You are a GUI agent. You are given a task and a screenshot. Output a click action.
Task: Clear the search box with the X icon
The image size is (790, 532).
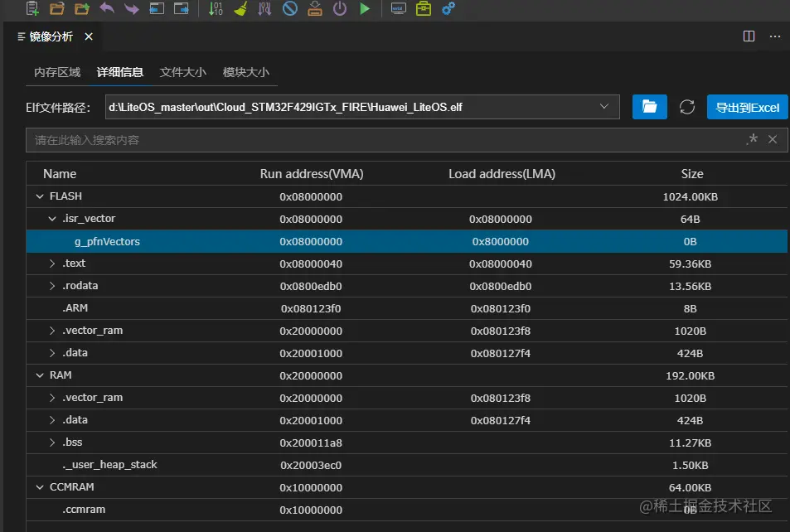pos(773,139)
